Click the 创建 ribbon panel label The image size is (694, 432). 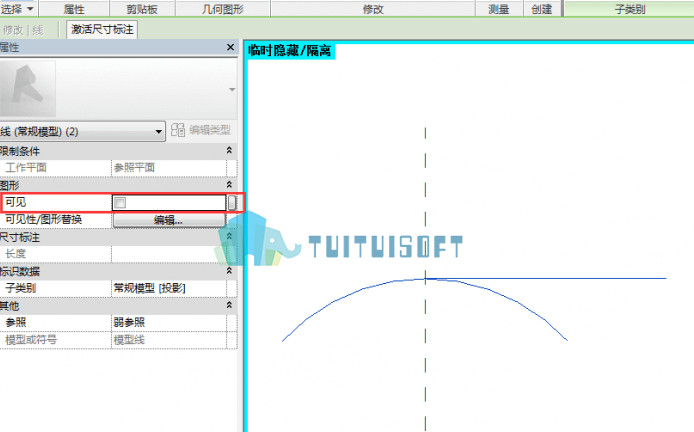click(x=542, y=9)
